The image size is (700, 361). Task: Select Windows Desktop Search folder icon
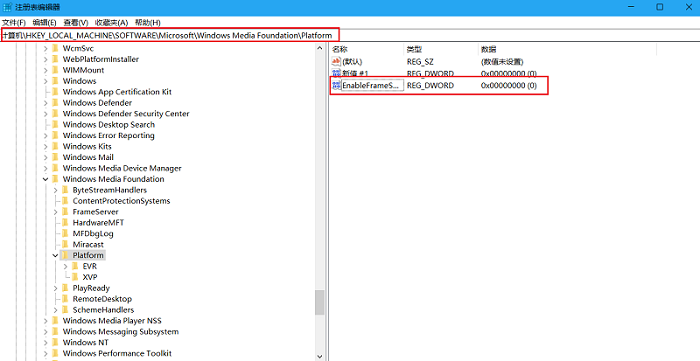55,124
